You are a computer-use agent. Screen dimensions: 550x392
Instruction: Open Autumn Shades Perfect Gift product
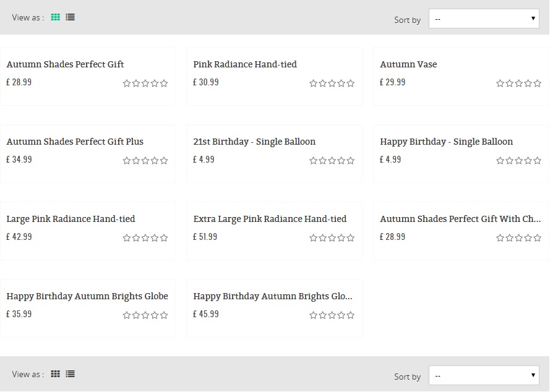click(65, 64)
